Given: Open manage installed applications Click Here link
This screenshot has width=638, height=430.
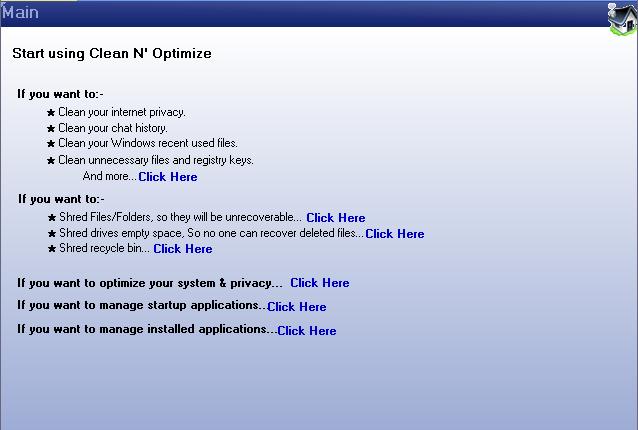Looking at the screenshot, I should pyautogui.click(x=307, y=331).
